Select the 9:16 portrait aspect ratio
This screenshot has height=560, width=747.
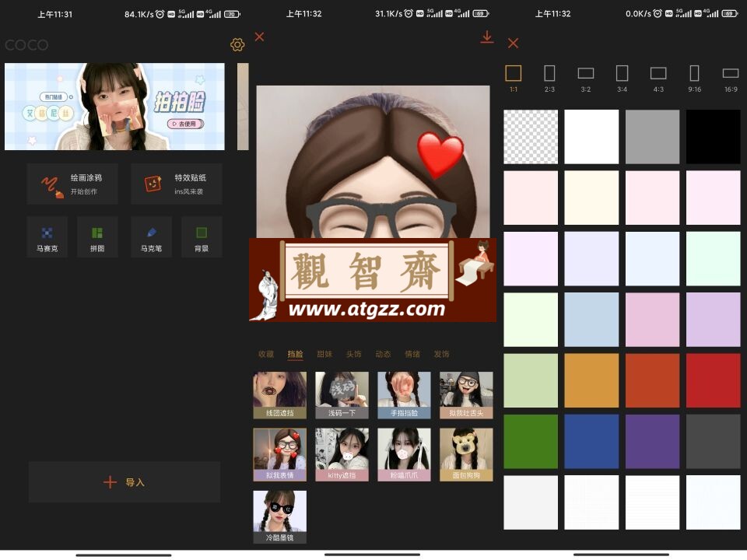click(x=695, y=78)
